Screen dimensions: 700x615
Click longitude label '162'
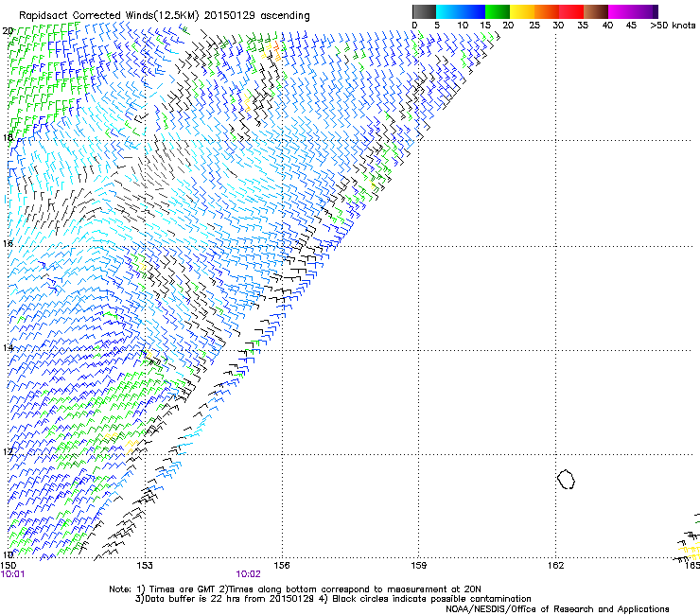coord(556,566)
